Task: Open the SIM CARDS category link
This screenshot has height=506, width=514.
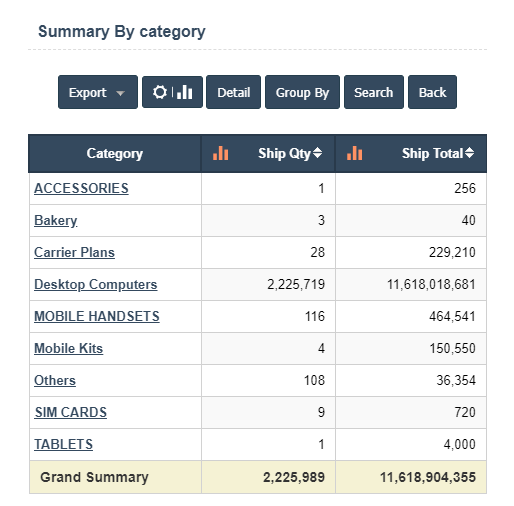Action: 71,412
